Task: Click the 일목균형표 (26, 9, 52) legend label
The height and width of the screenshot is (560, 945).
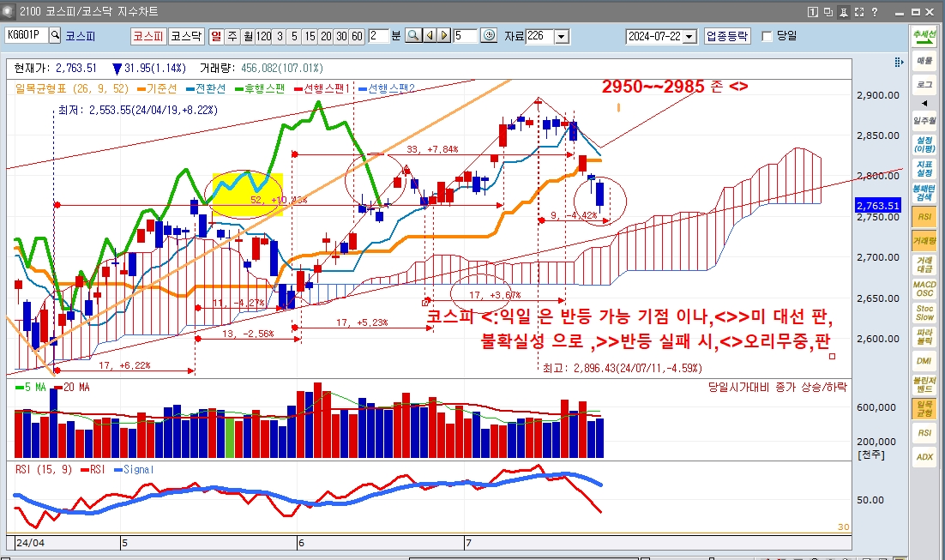Action: pos(72,88)
